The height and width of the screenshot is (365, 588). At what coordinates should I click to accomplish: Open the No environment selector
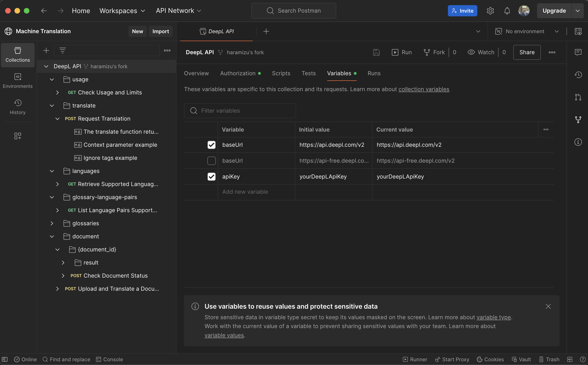click(x=527, y=31)
